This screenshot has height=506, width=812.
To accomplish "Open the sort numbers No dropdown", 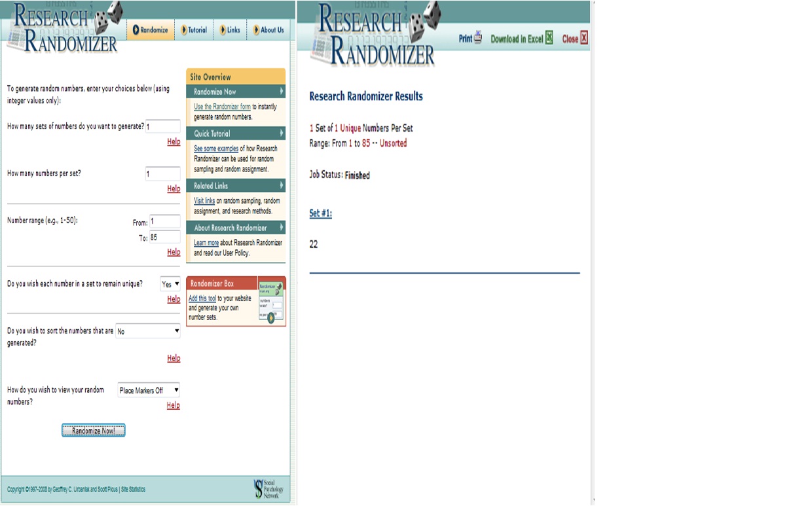I will tap(147, 331).
